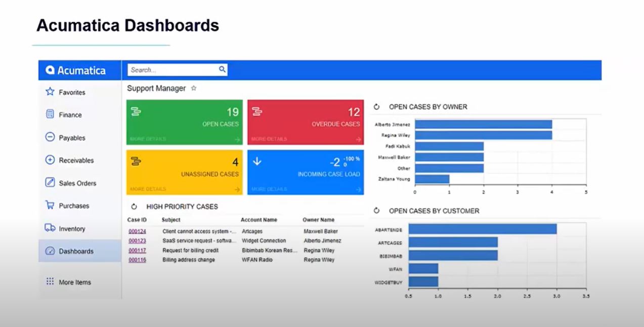Select Inventory in the sidebar
644x327 pixels.
click(80, 229)
